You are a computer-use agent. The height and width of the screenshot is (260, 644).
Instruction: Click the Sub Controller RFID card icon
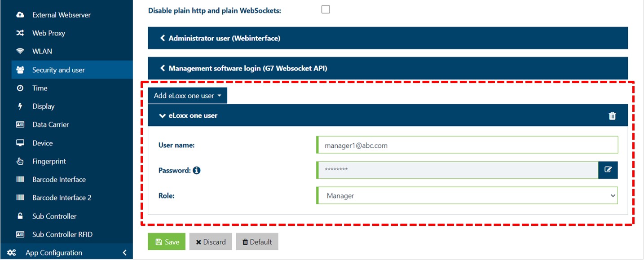pos(20,234)
